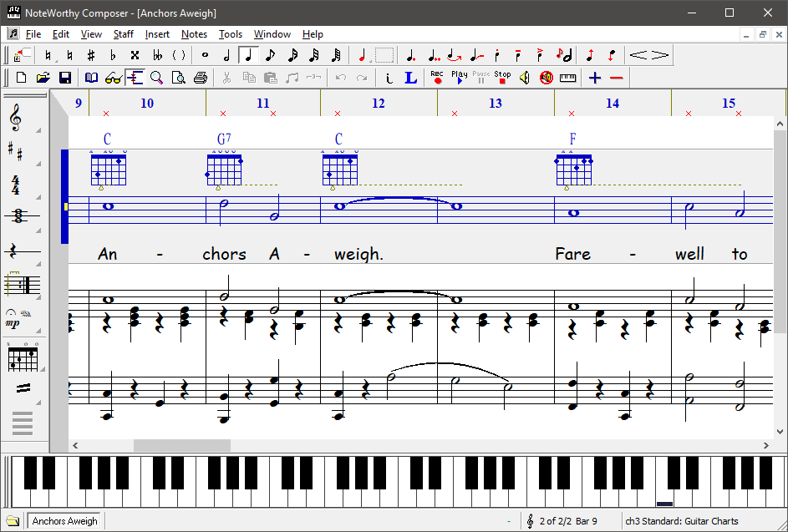Select the quarter note duration tool
788x532 pixels.
248,55
